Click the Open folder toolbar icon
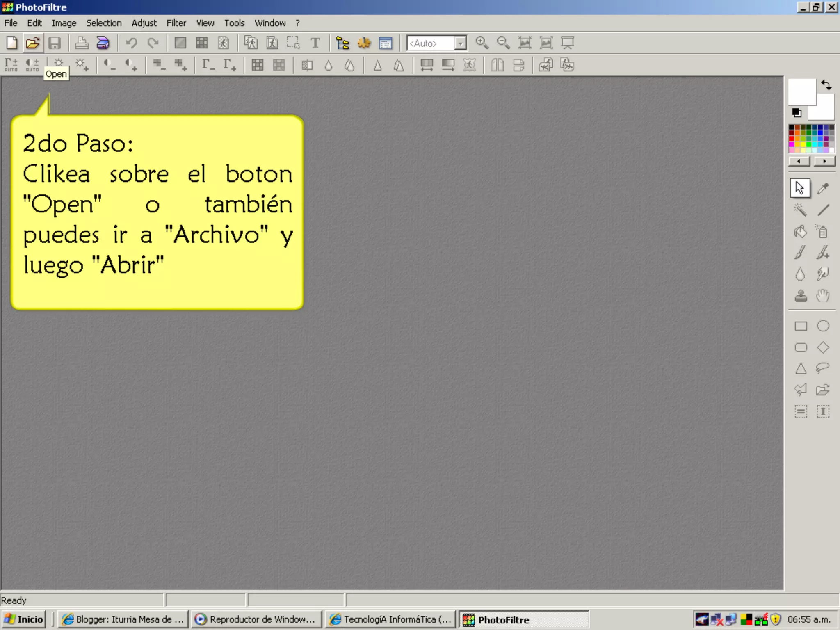Viewport: 840px width, 630px height. pos(33,43)
